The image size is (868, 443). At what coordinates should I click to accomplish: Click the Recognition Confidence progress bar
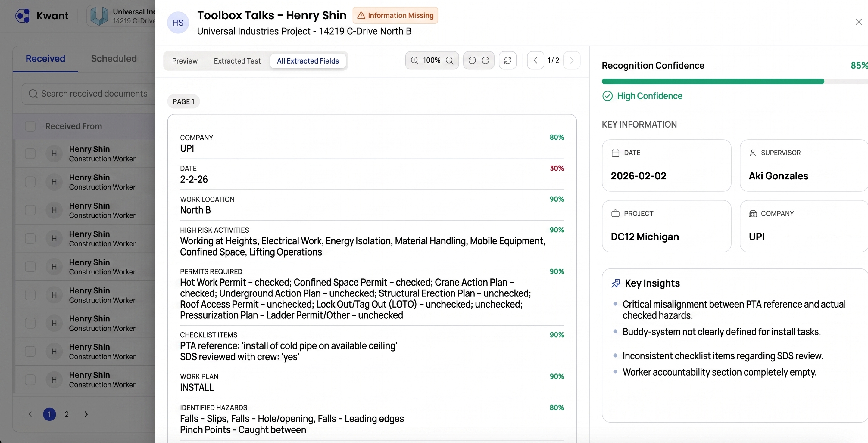pos(735,81)
